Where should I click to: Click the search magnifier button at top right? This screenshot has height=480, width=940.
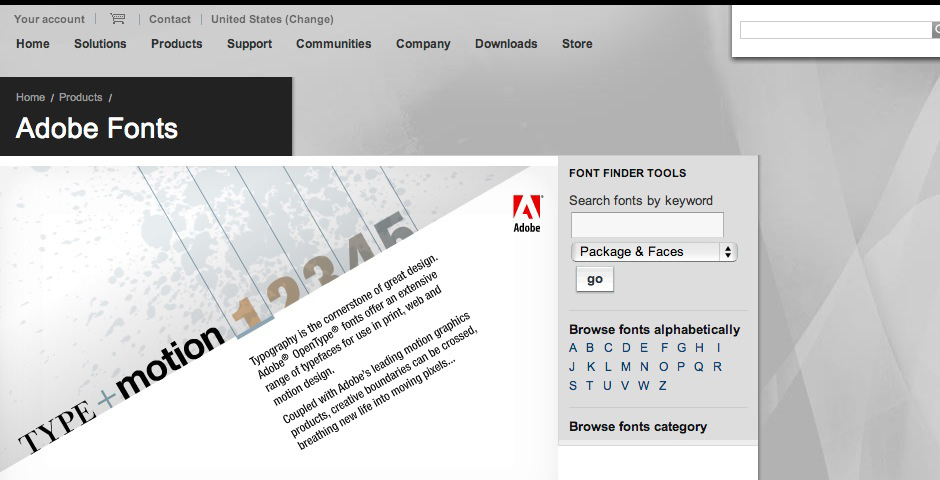(x=936, y=29)
